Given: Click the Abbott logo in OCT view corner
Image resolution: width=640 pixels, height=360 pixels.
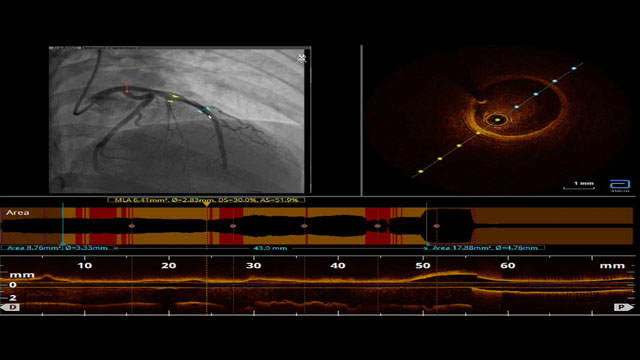Looking at the screenshot, I should (x=620, y=185).
